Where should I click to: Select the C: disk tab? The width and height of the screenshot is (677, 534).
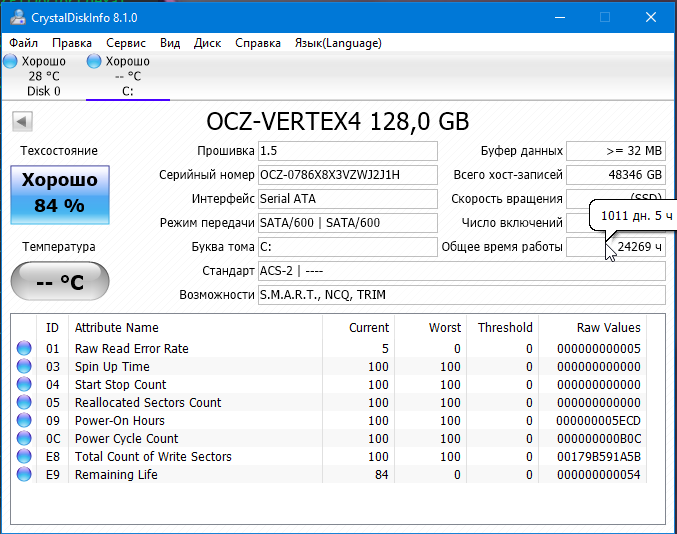(x=128, y=76)
